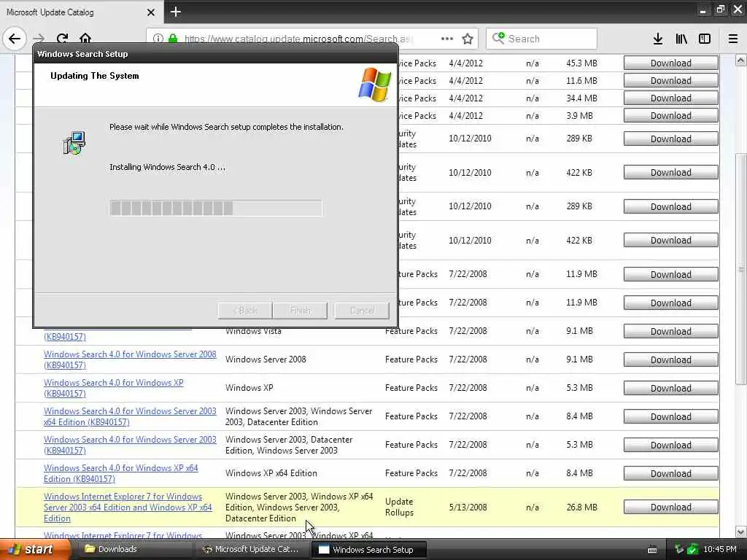Download the 34.4 MB service pack
The width and height of the screenshot is (747, 560).
click(x=671, y=98)
